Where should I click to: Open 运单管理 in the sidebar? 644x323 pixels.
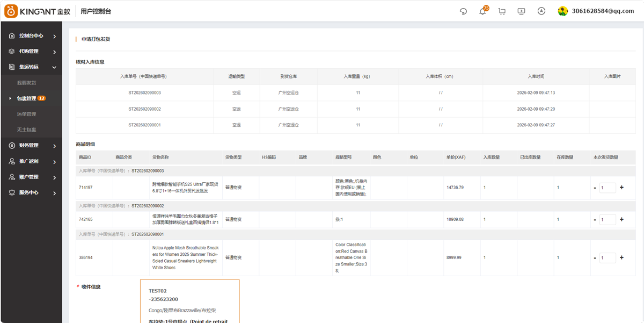point(27,114)
